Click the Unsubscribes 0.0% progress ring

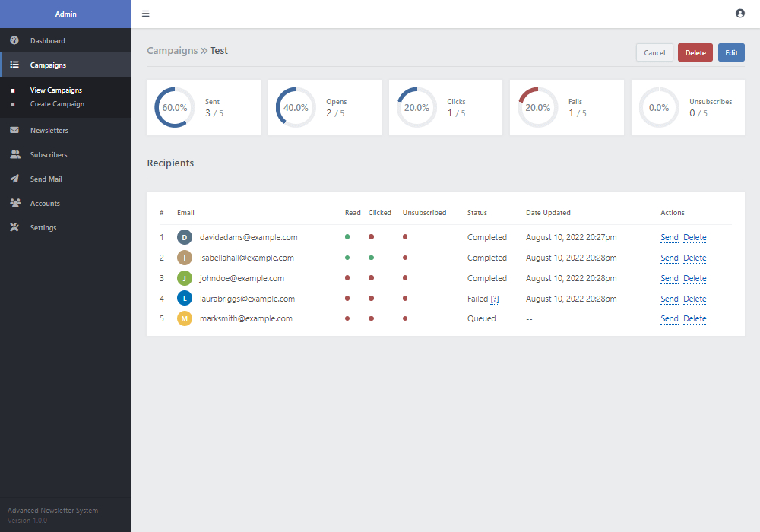pos(659,108)
